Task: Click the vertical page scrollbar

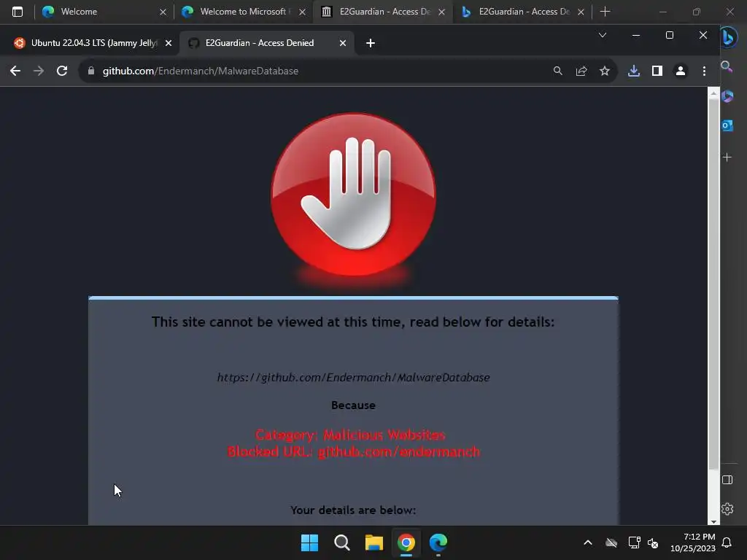Action: click(713, 285)
